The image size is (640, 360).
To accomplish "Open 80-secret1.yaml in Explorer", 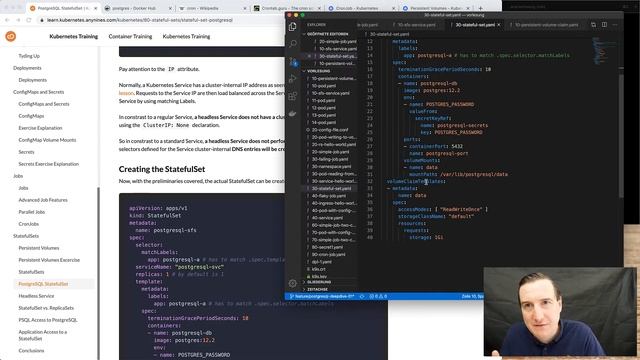I will 327,247.
